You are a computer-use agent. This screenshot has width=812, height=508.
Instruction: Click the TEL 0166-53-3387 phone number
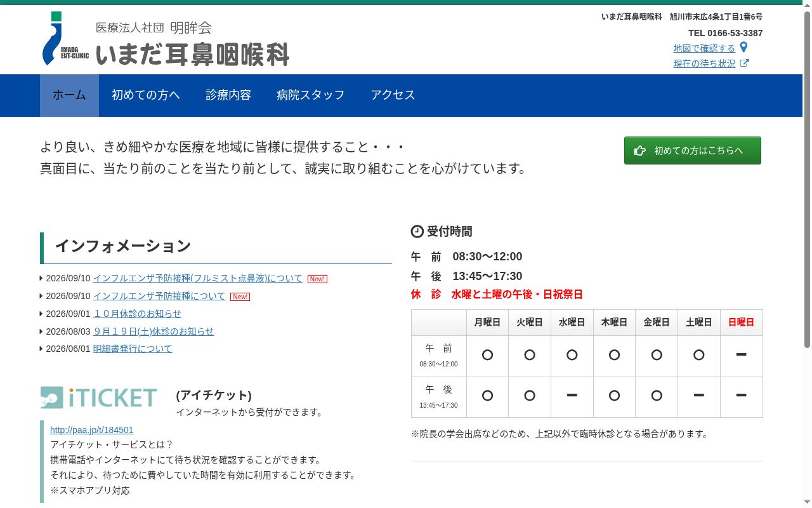(726, 33)
